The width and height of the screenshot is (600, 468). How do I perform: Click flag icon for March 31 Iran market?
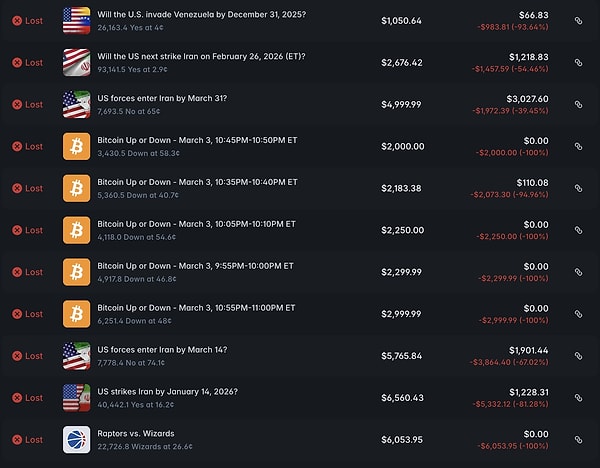[x=76, y=104]
